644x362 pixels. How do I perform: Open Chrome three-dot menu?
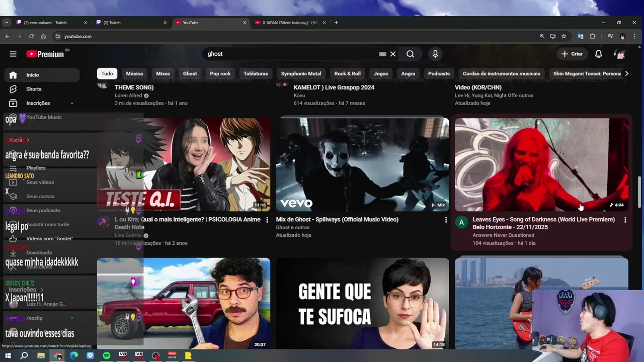635,36
